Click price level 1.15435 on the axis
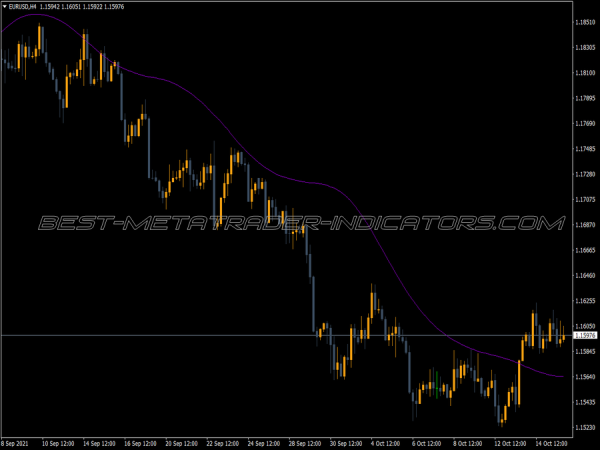 (x=585, y=402)
